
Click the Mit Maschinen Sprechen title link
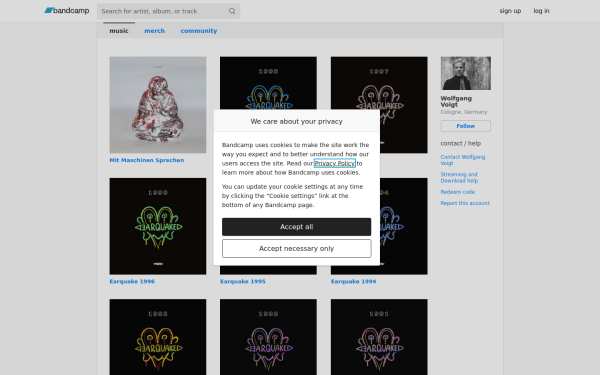tap(147, 160)
